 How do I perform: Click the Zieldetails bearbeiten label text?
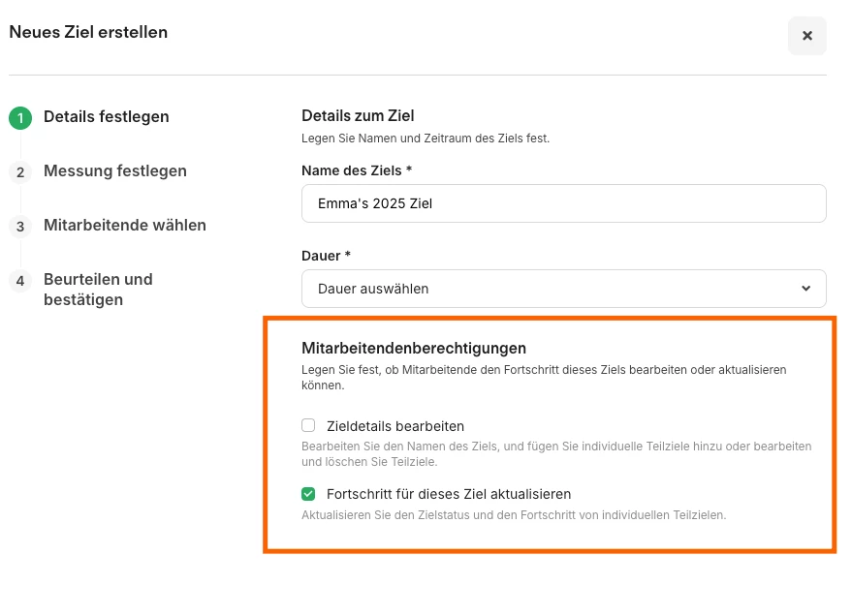coord(395,426)
